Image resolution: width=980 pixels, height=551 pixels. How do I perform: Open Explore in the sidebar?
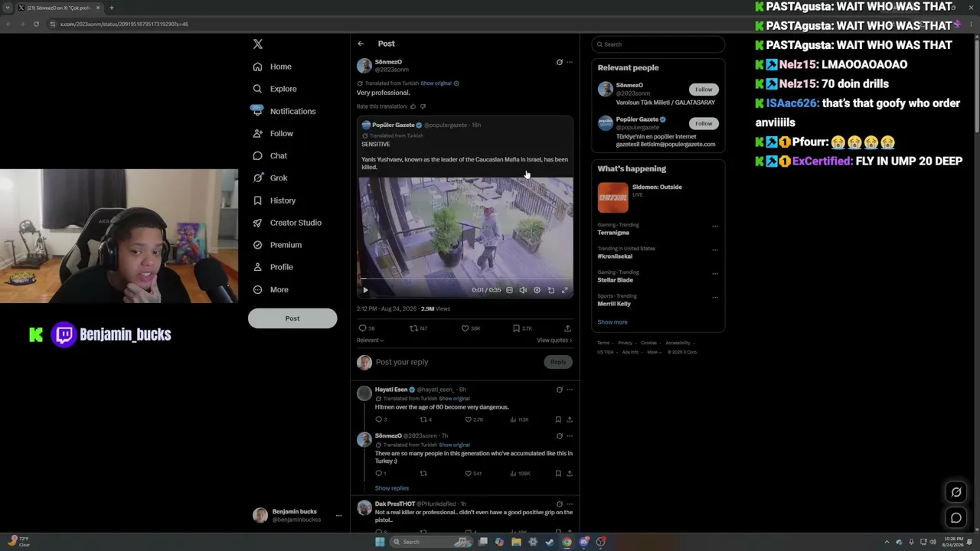(275, 89)
